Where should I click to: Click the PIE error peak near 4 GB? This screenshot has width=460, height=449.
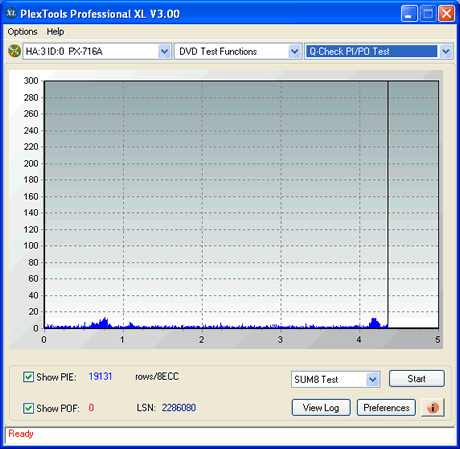click(374, 323)
